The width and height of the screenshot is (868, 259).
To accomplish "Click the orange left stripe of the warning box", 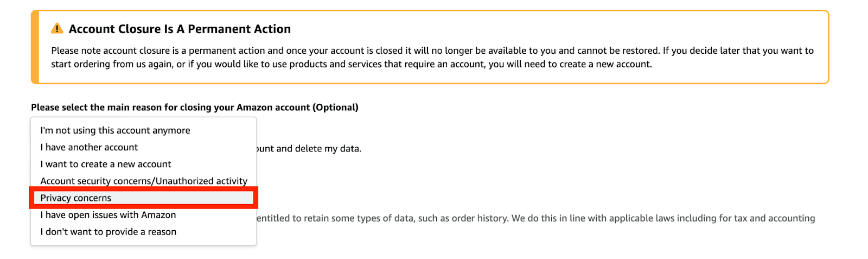I will (35, 47).
